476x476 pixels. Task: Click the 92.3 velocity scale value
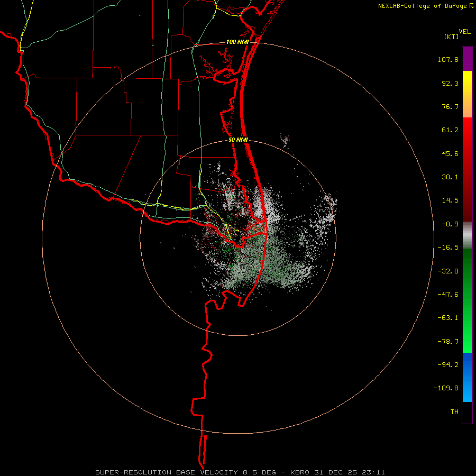[450, 83]
